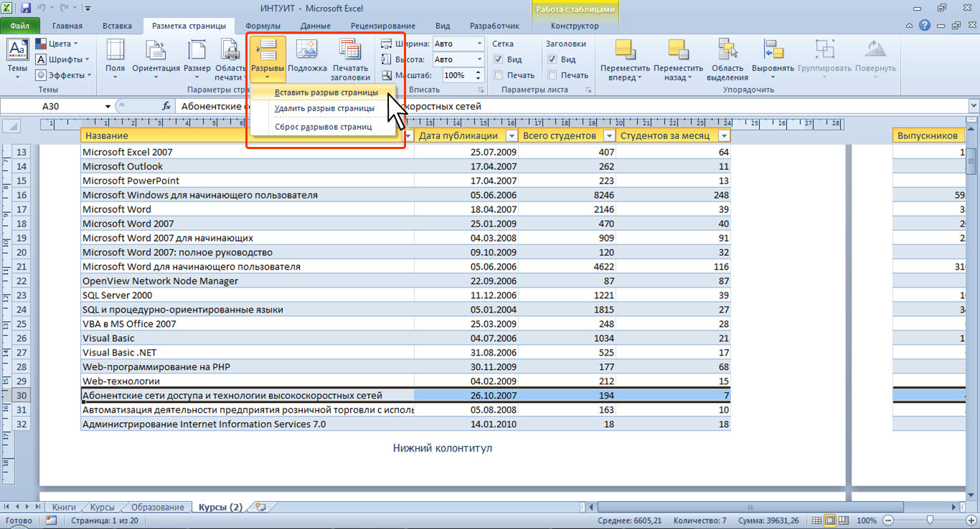Save the workbook with quick access icon

tap(26, 8)
